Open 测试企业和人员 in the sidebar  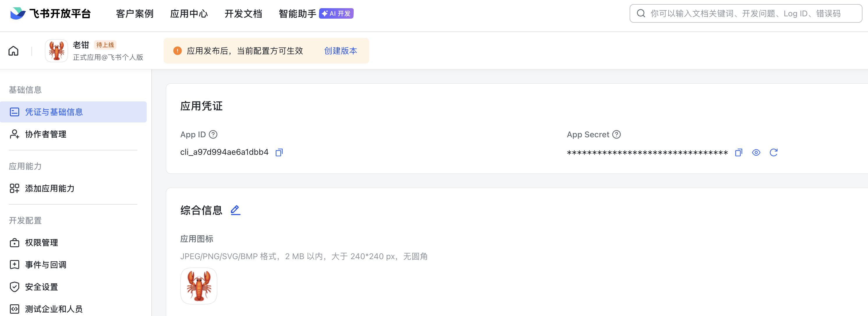(x=73, y=309)
